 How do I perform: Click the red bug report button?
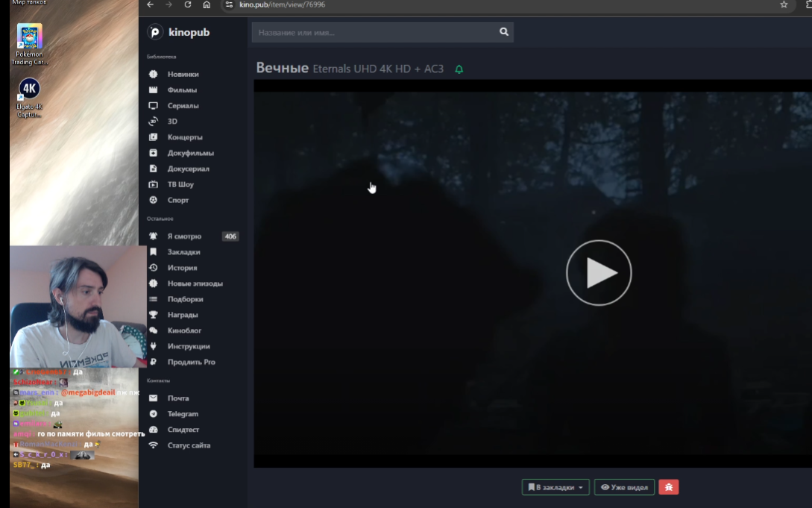tap(669, 487)
